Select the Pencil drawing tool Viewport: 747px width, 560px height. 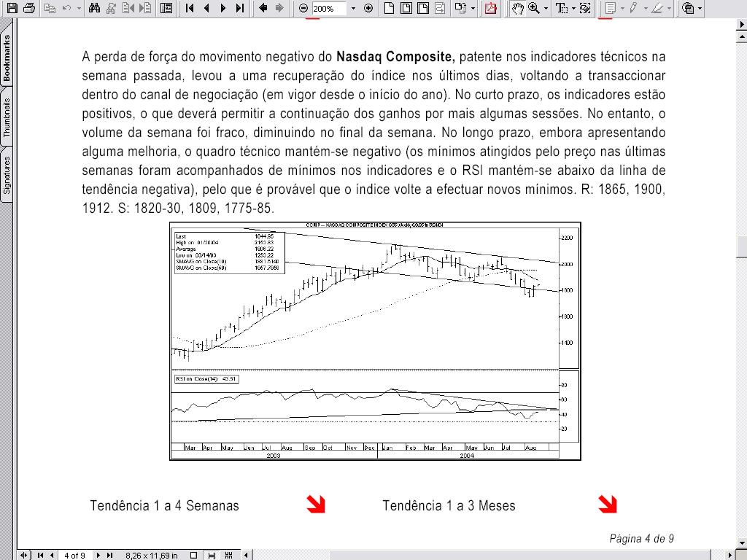634,7
